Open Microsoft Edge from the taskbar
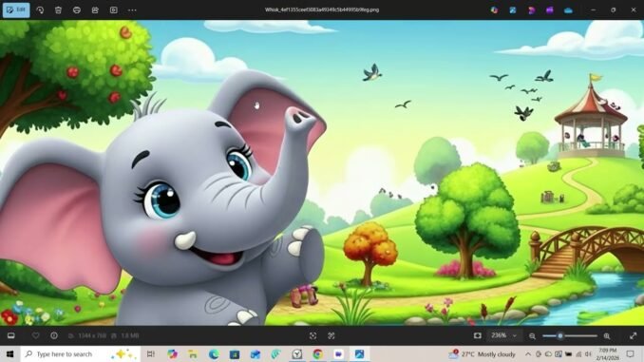The width and height of the screenshot is (644, 362). coord(214,353)
